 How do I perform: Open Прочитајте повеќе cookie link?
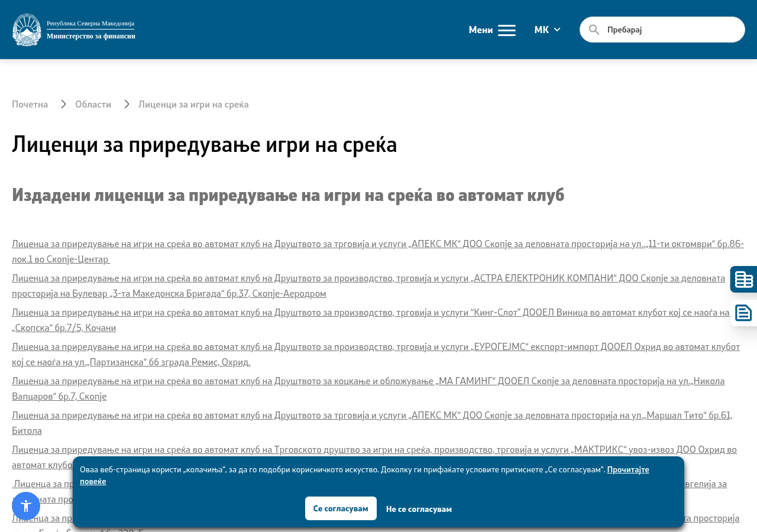pyautogui.click(x=628, y=469)
